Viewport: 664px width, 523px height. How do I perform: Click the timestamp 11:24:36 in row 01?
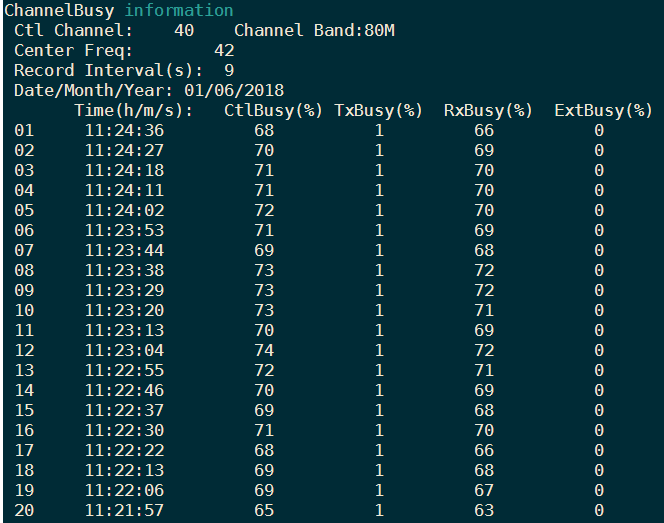pos(124,130)
